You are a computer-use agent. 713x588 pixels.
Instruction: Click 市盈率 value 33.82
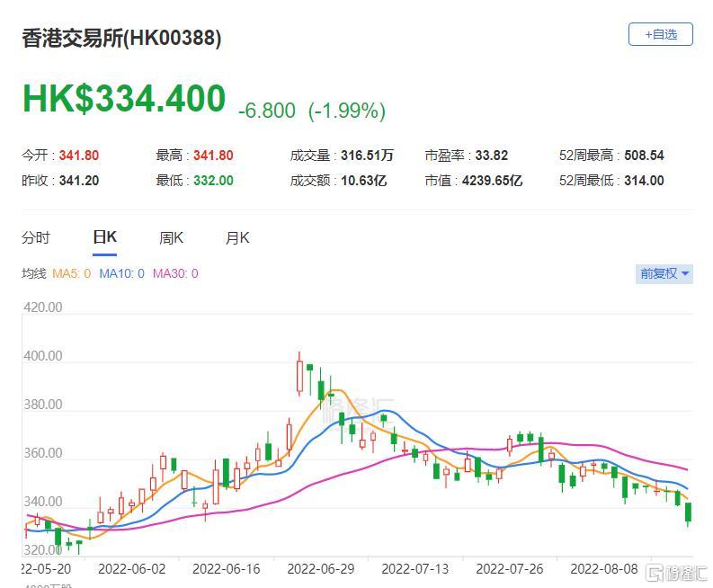coord(492,156)
